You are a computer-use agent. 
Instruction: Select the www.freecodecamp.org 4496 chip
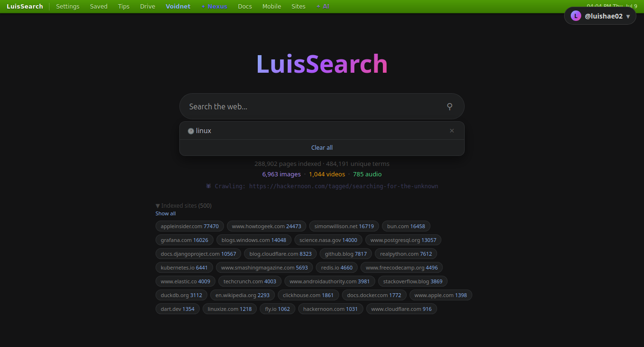click(402, 268)
